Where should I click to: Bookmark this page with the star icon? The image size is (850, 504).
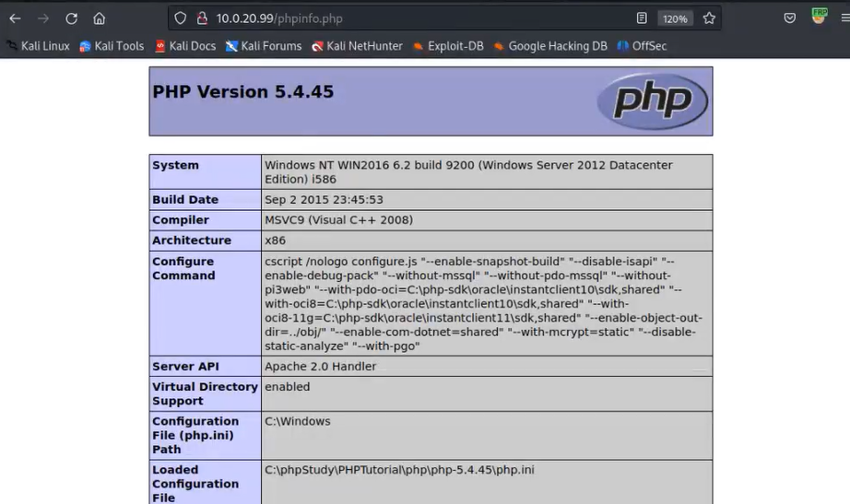pyautogui.click(x=709, y=18)
